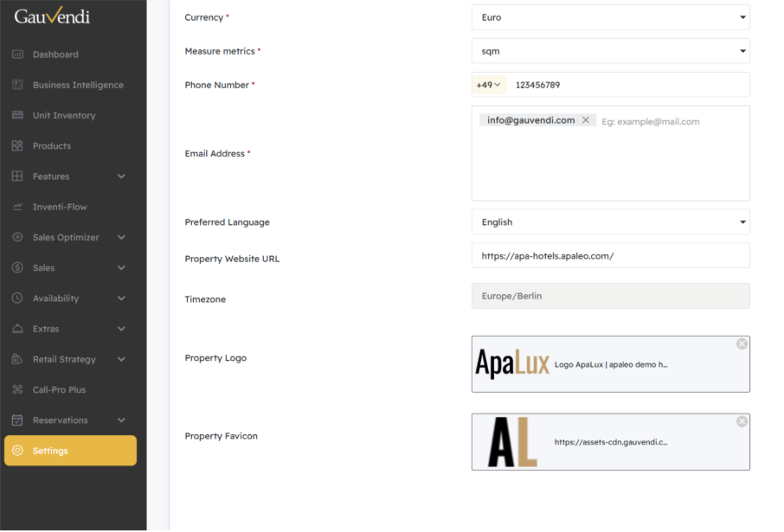
Task: Expand the Extras submenu chevron
Action: [121, 329]
